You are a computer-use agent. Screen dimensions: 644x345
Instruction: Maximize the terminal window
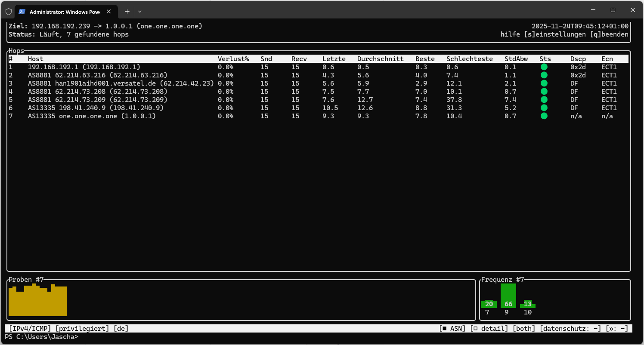click(x=613, y=9)
